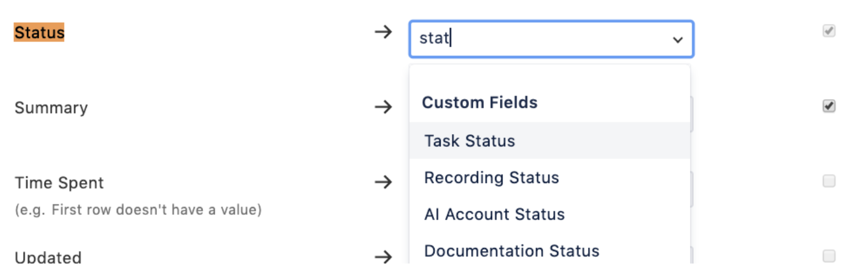The width and height of the screenshot is (868, 278).
Task: Click the Custom Fields group header
Action: coord(480,102)
